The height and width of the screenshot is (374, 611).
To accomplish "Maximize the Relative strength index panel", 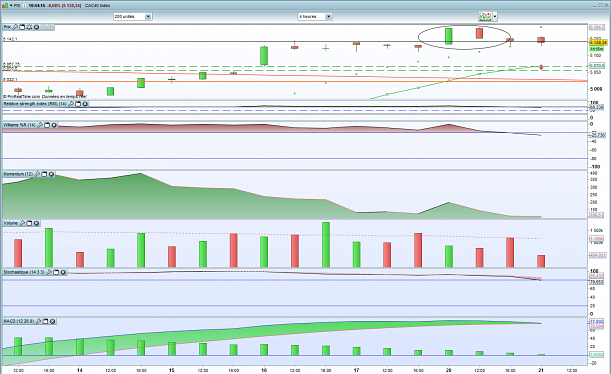I will point(78,104).
